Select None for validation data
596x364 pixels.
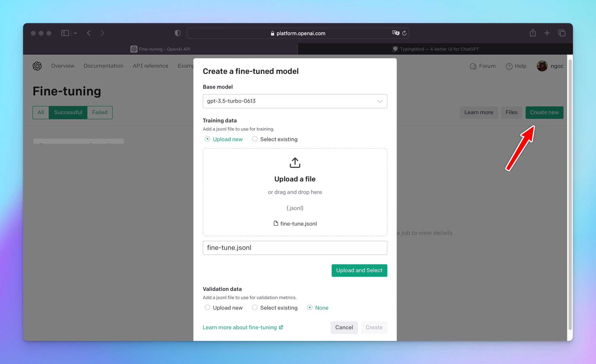(317, 308)
